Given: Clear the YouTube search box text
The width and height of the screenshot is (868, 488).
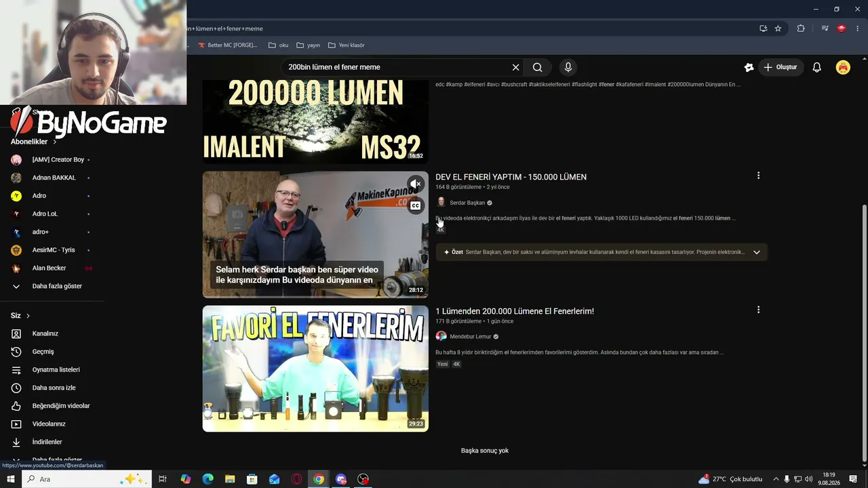Looking at the screenshot, I should [515, 67].
